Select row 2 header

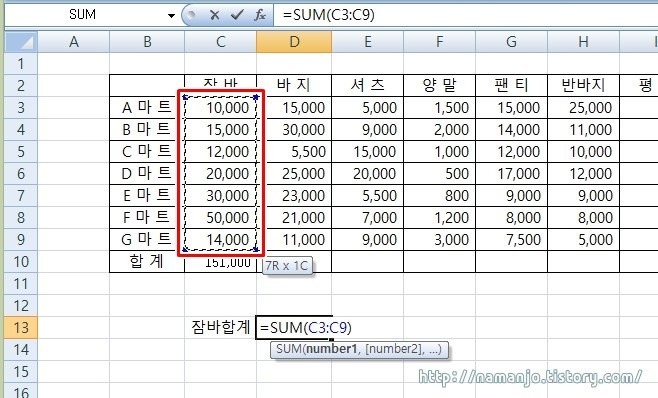click(x=21, y=86)
